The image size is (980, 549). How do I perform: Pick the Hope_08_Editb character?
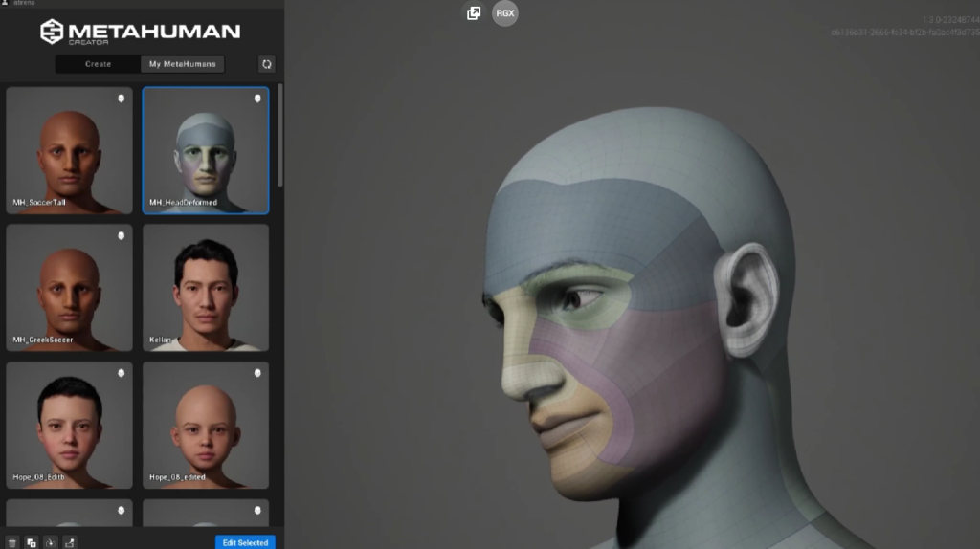tap(69, 424)
